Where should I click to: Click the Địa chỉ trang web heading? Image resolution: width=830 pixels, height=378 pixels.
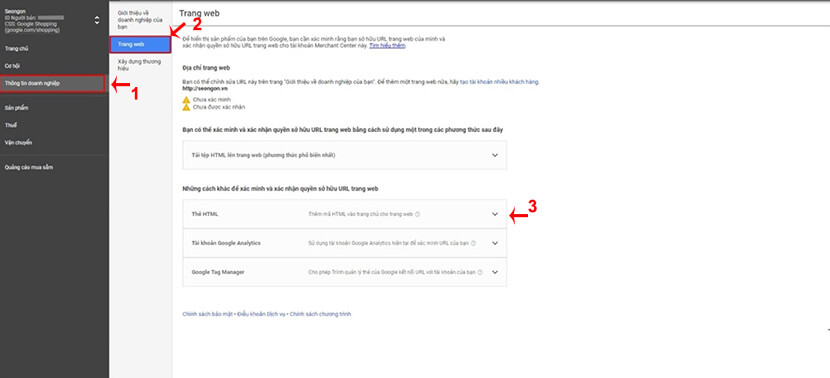pos(206,68)
